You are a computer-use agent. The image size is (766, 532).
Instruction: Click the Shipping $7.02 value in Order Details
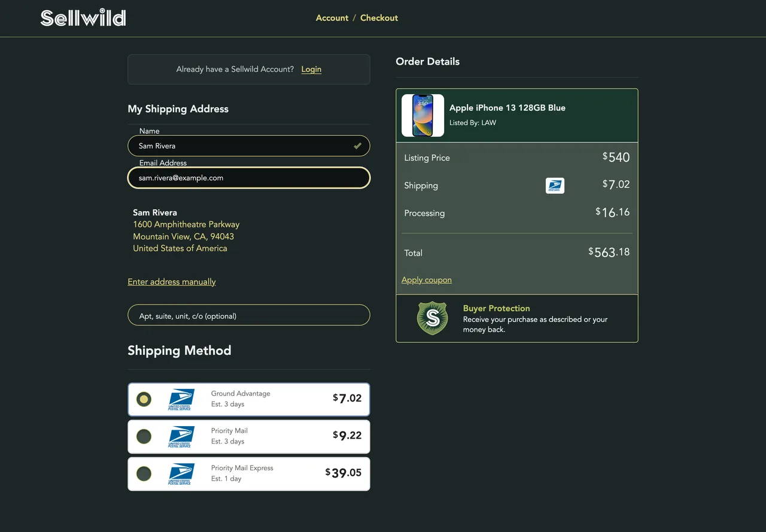point(616,184)
